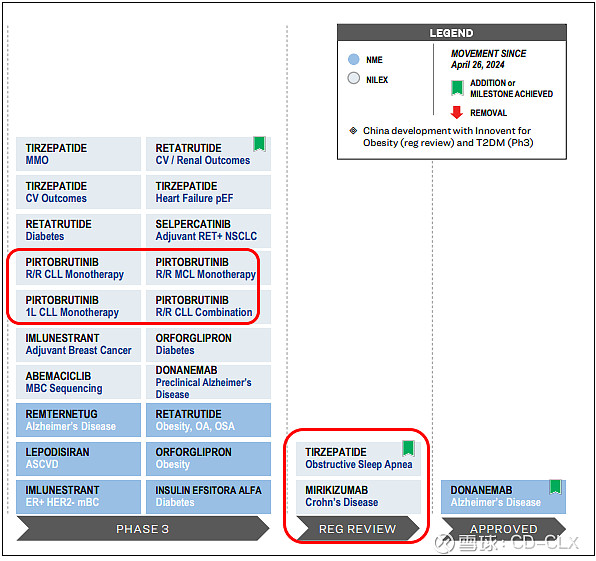This screenshot has width=596, height=561.
Task: Open the Orforglipron Obesity card
Action: pyautogui.click(x=208, y=458)
